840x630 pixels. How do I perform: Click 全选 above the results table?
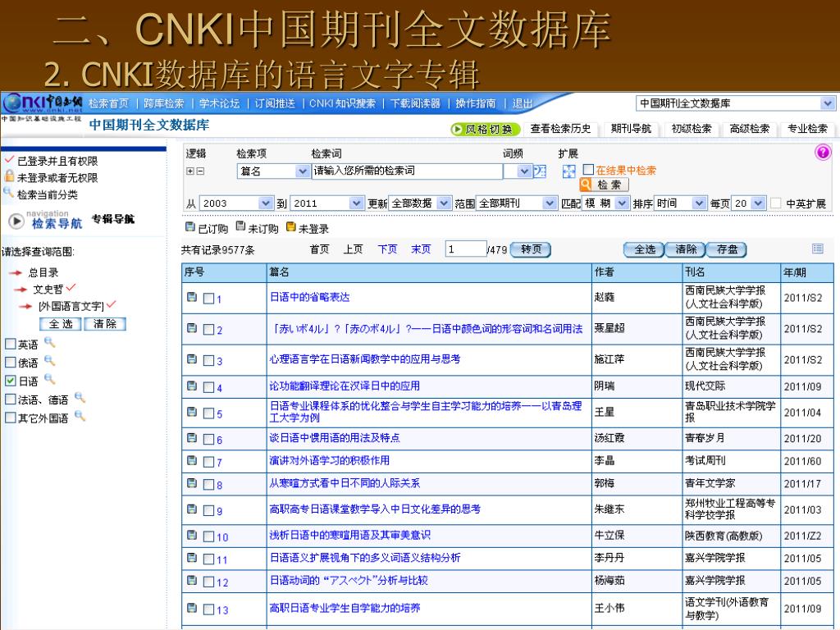(x=645, y=249)
